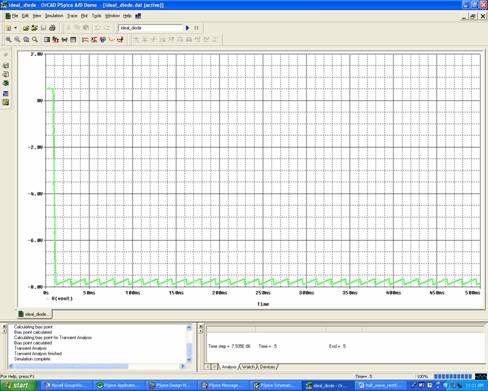Click the output log horizontal scrollbar
Image resolution: width=488 pixels, height=391 pixels.
[97, 366]
